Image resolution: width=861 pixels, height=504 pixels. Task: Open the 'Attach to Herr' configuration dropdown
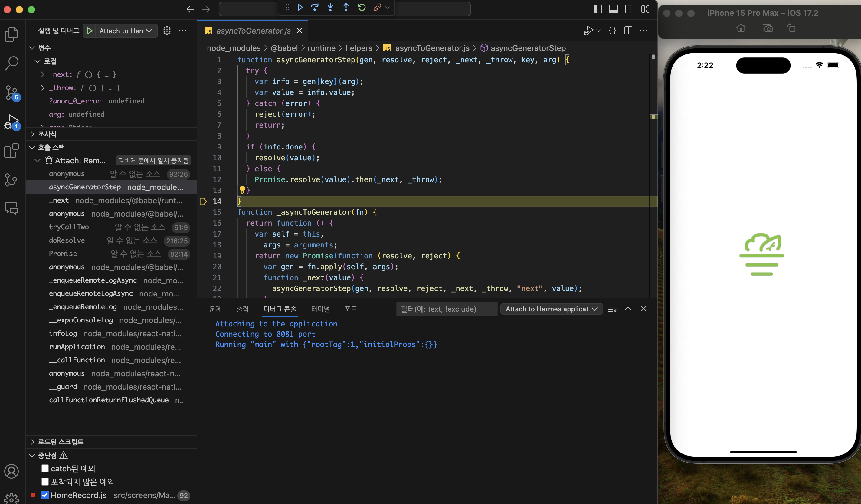125,31
